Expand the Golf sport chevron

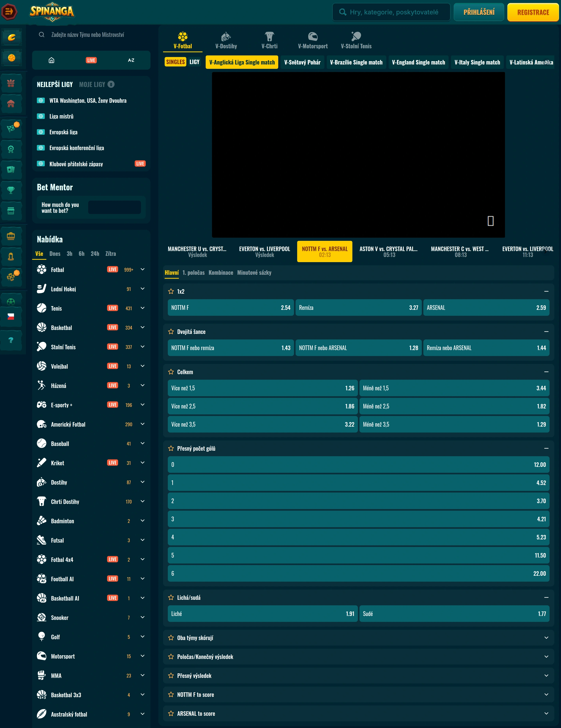(143, 637)
